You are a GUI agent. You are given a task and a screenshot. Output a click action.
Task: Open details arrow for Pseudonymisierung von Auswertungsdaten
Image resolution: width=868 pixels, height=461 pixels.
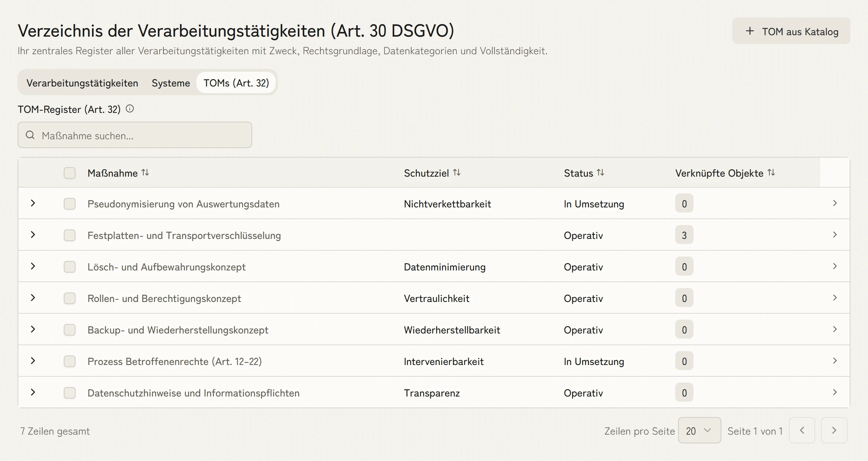pyautogui.click(x=835, y=203)
